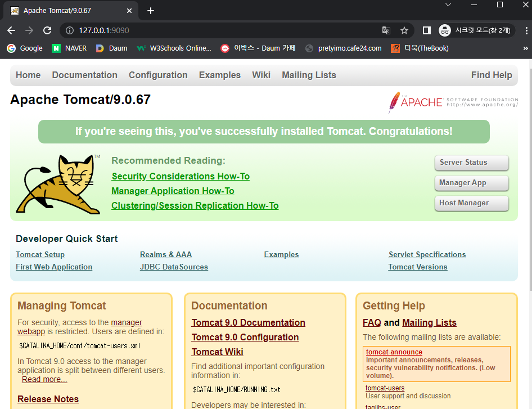
Task: Open Security Considerations How-To link
Action: tap(181, 177)
